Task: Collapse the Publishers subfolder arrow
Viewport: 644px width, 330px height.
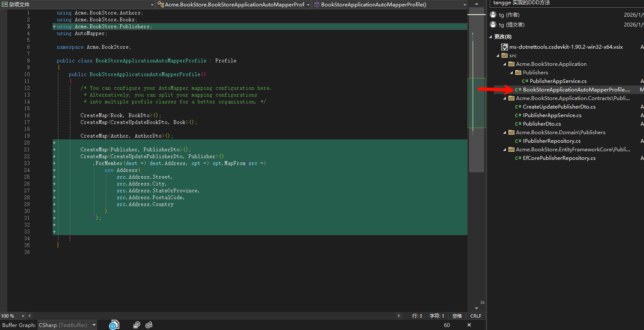Action: (x=511, y=73)
